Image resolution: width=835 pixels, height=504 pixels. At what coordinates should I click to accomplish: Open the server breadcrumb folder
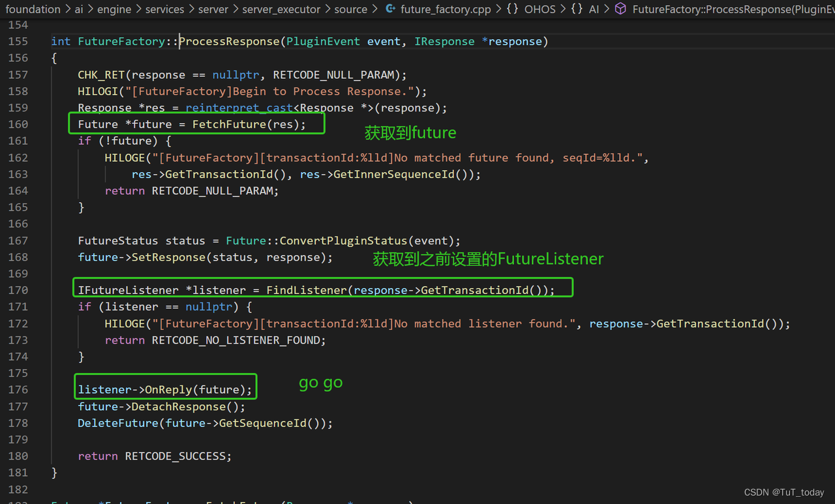213,9
